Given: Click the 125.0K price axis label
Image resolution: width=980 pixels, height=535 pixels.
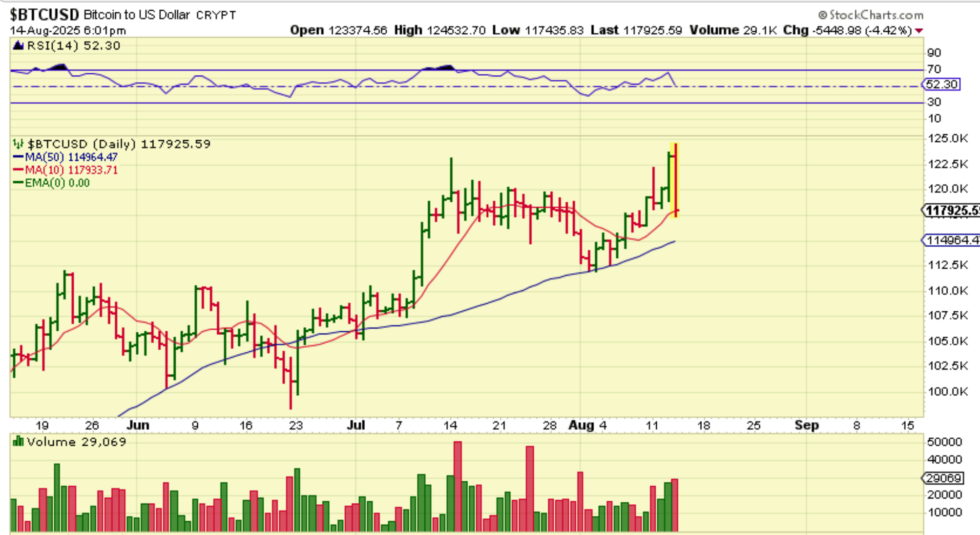Looking at the screenshot, I should pos(947,139).
